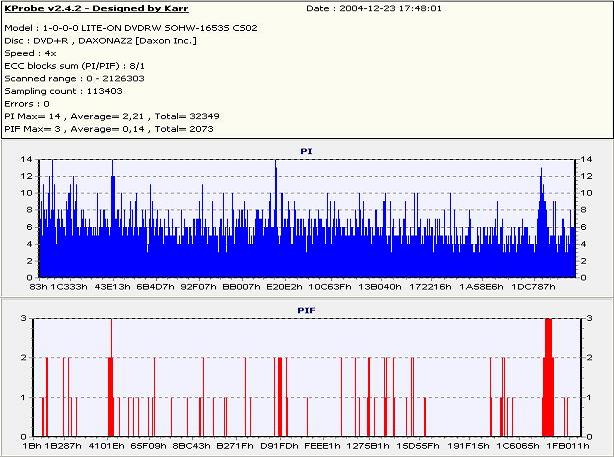
Task: Click the Scanned range 0 - 2126303 line
Action: (74, 78)
